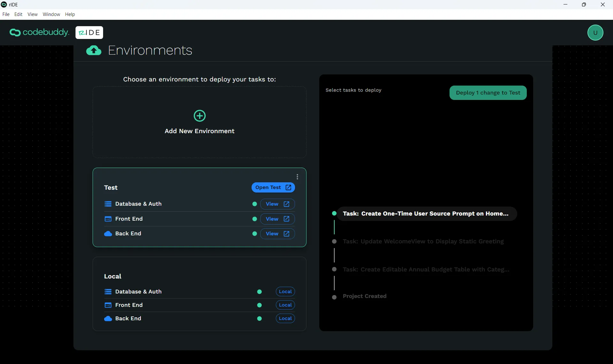
Task: Click the rIDE badge in the header
Action: click(x=89, y=33)
